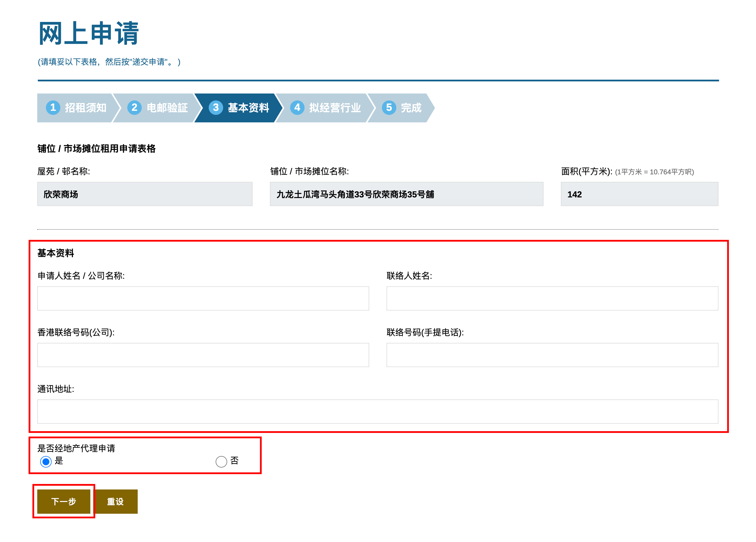
Task: Click the 面积 field showing 142
Action: click(x=639, y=194)
